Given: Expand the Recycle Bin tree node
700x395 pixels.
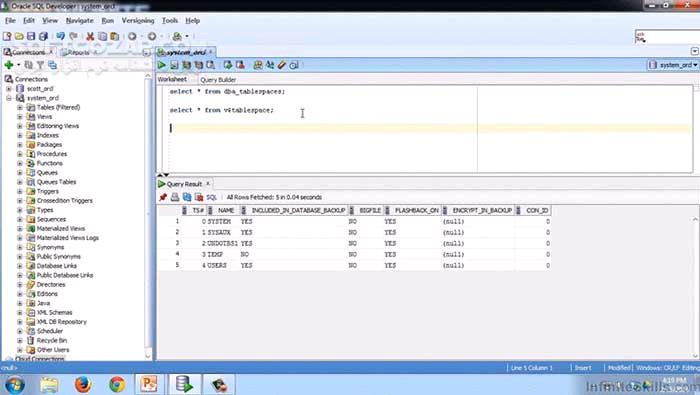Looking at the screenshot, I should pyautogui.click(x=20, y=341).
